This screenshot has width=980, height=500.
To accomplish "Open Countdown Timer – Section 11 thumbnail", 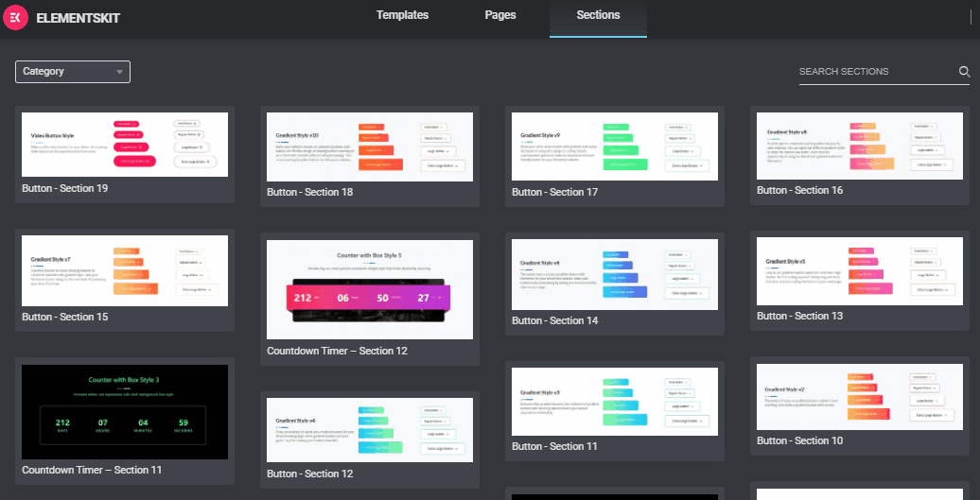I will click(x=125, y=412).
